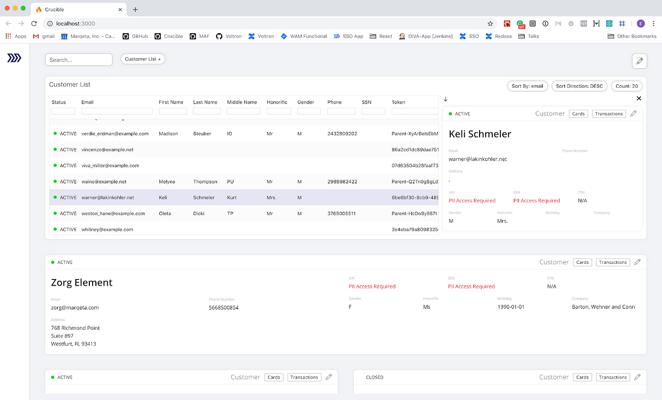Click the down arrow icon above detail panel

pos(445,99)
